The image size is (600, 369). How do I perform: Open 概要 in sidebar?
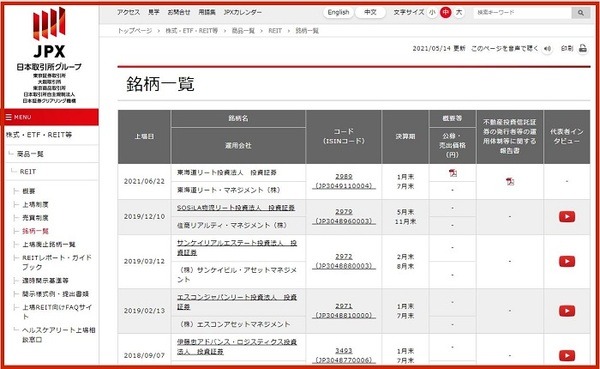click(x=29, y=191)
